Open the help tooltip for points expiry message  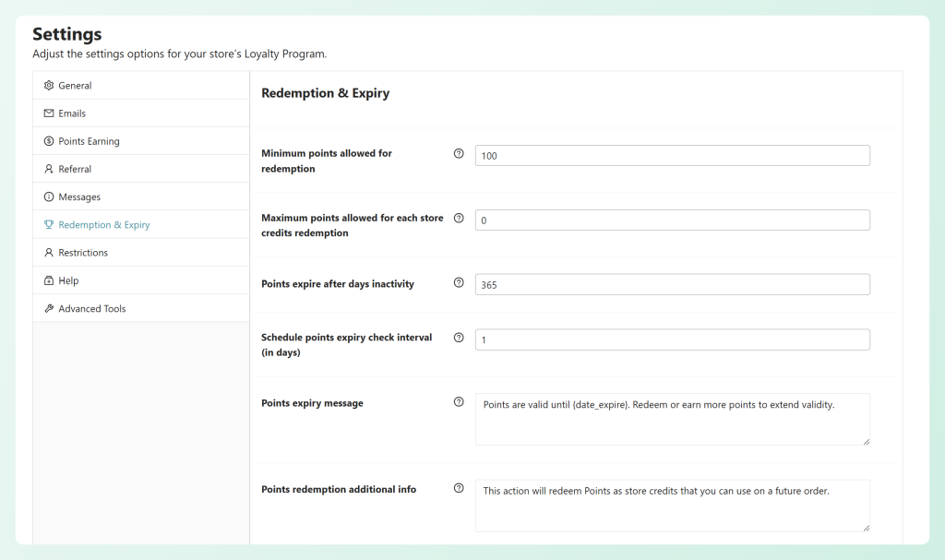click(459, 401)
